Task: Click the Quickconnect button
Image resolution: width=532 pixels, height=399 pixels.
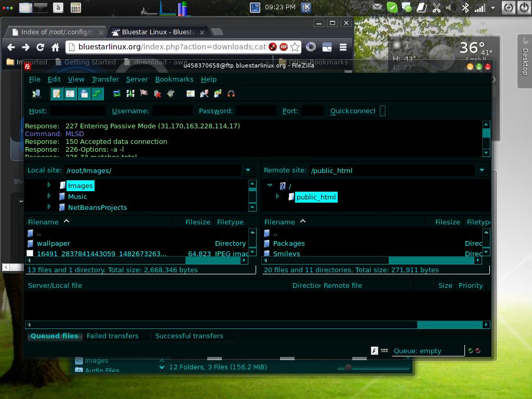Action: [x=353, y=111]
